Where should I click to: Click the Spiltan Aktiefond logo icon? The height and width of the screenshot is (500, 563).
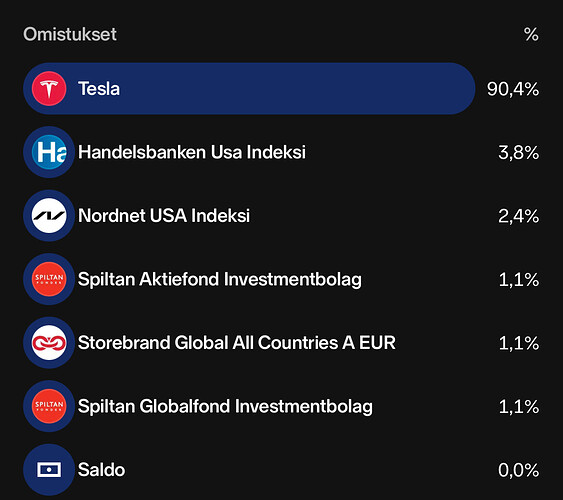tap(49, 279)
